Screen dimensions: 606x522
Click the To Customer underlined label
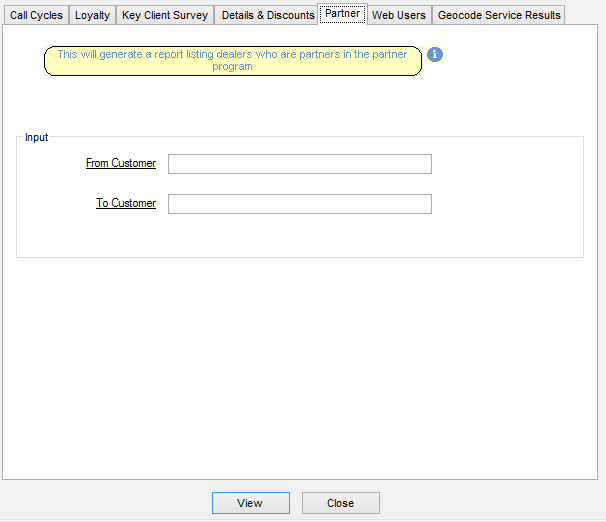click(126, 203)
